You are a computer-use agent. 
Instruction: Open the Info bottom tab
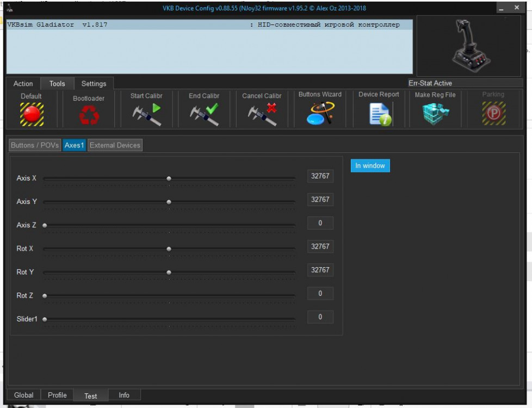(124, 395)
